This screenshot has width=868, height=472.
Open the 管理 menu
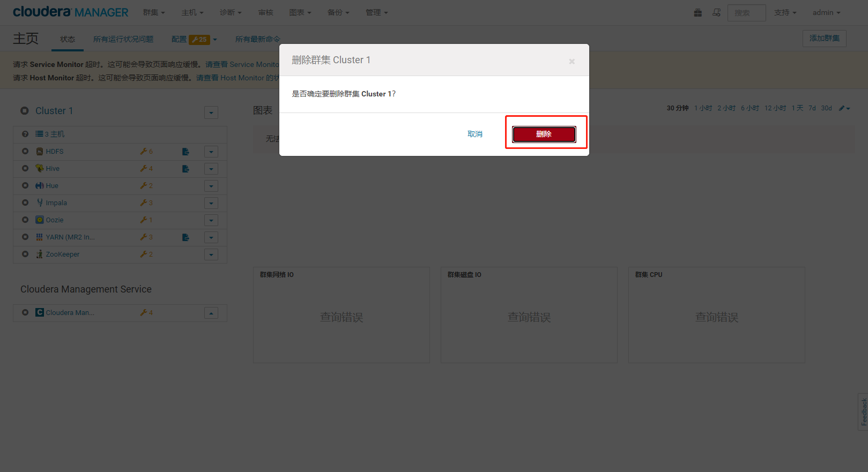tap(376, 12)
